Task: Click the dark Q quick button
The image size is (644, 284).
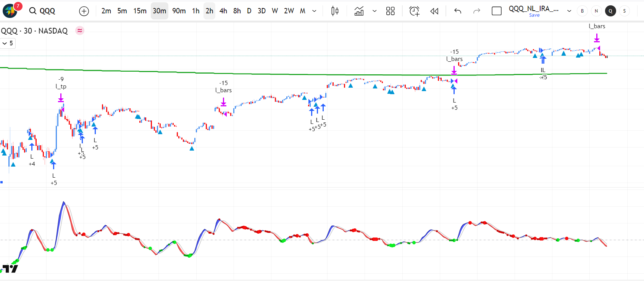Action: tap(610, 11)
